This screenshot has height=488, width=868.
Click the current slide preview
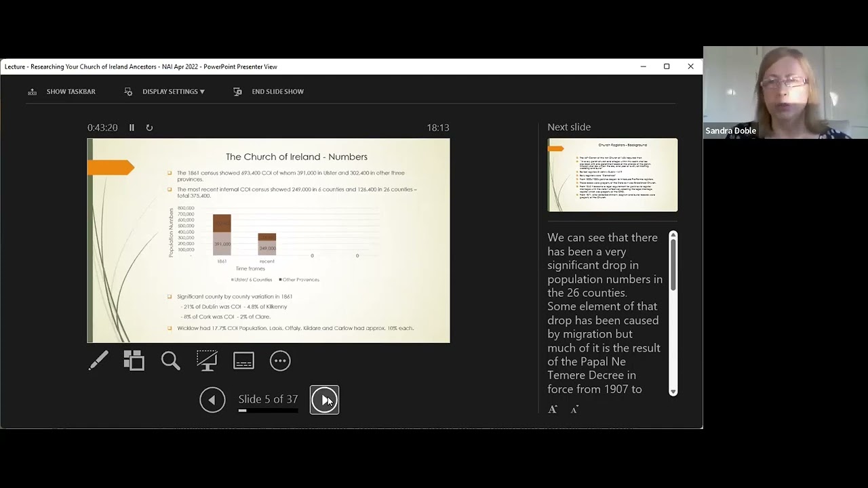point(269,241)
